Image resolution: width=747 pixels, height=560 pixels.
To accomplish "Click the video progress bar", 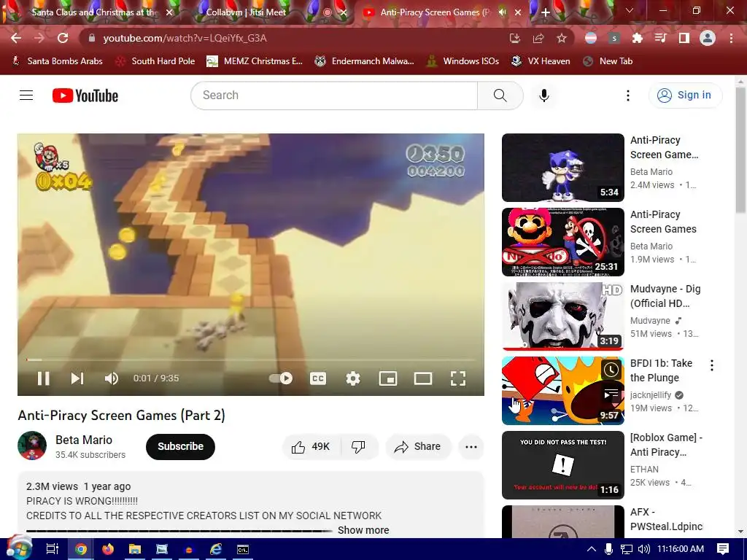I will click(x=251, y=360).
